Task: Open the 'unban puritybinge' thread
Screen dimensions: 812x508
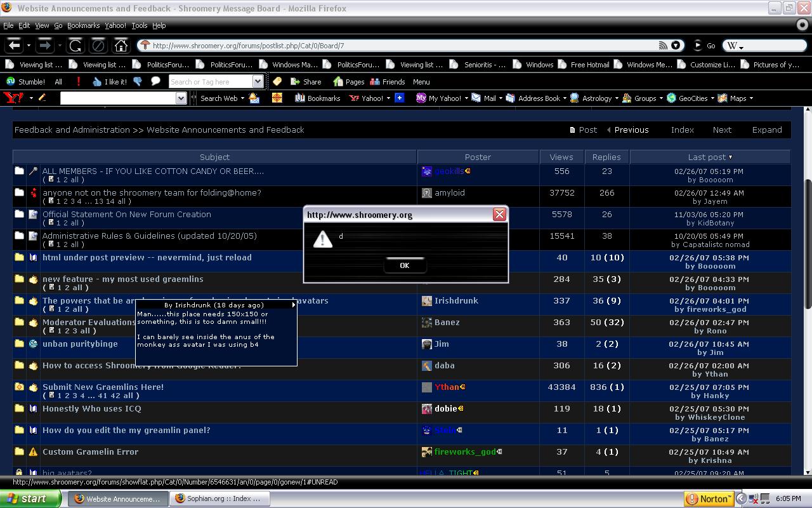Action: [x=80, y=344]
